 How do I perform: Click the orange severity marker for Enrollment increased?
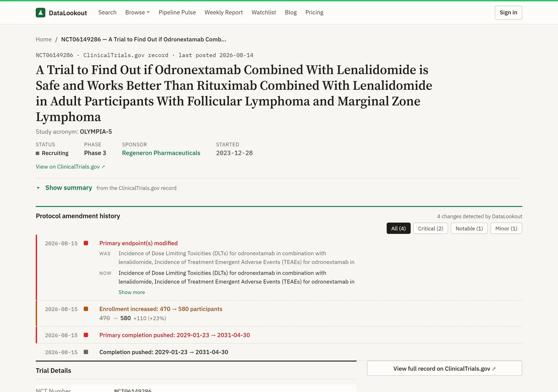coord(86,309)
